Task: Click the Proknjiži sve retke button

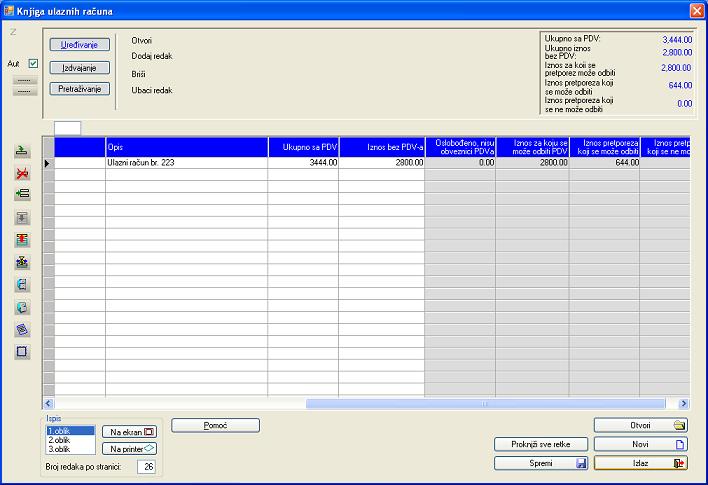Action: click(x=540, y=444)
